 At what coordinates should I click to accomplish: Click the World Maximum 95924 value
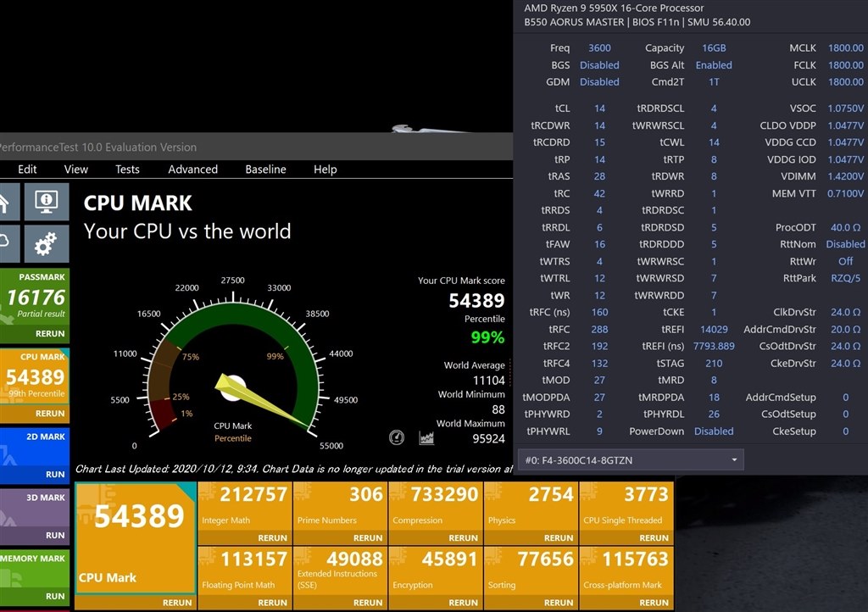tap(488, 439)
